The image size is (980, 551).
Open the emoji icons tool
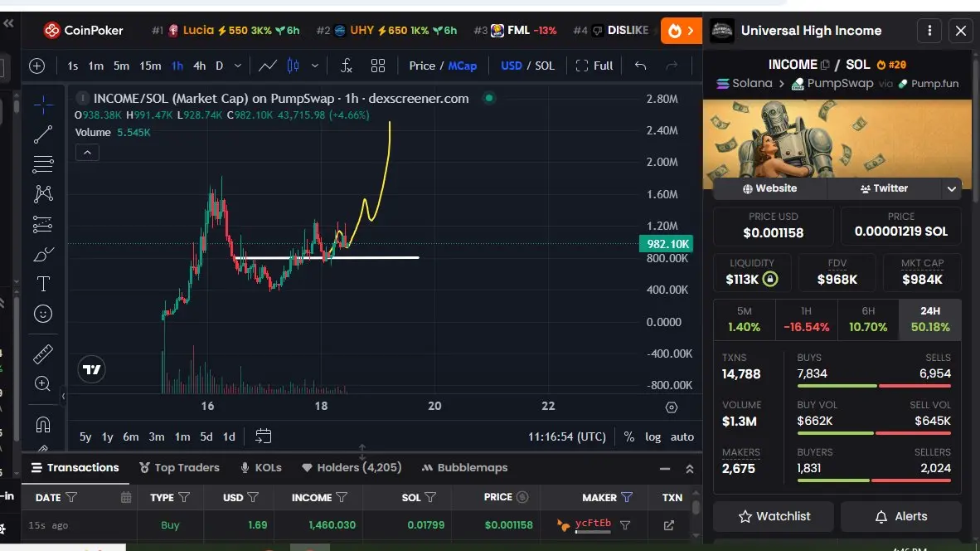click(x=43, y=314)
